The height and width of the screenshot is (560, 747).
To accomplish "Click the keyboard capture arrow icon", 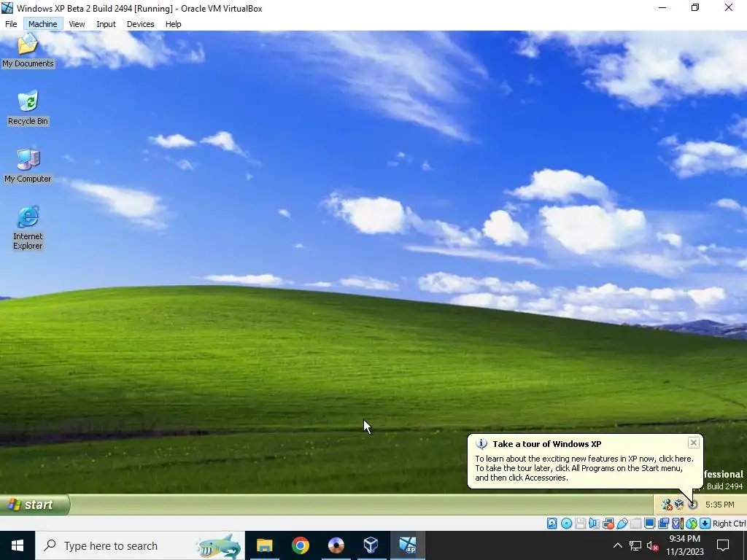I will coord(705,524).
